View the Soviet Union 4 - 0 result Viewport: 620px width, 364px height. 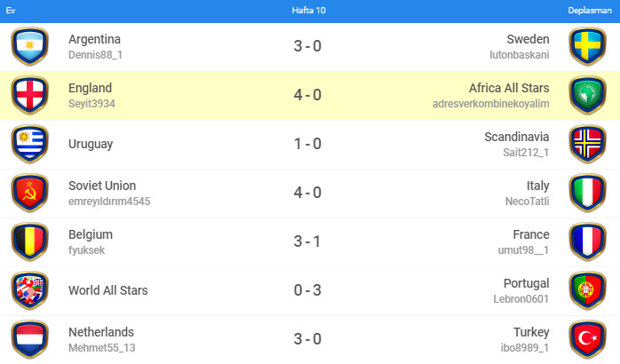coord(307,193)
